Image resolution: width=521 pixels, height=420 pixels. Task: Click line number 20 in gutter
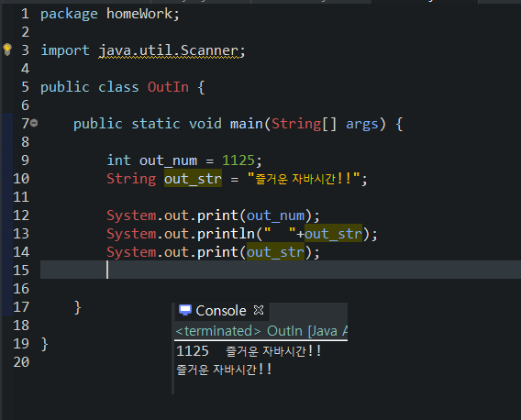click(21, 362)
